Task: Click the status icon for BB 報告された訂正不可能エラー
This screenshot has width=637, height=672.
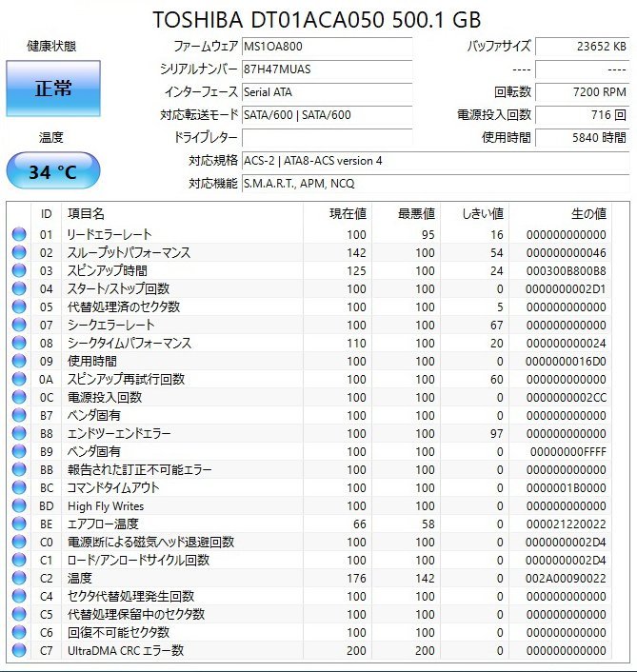Action: 19,469
